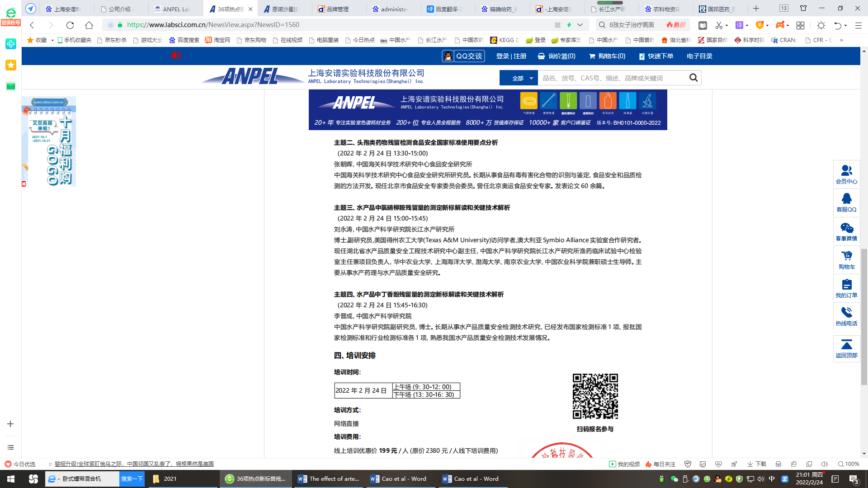868x488 pixels.
Task: Open 我的视频 in status bar
Action: coord(624,464)
